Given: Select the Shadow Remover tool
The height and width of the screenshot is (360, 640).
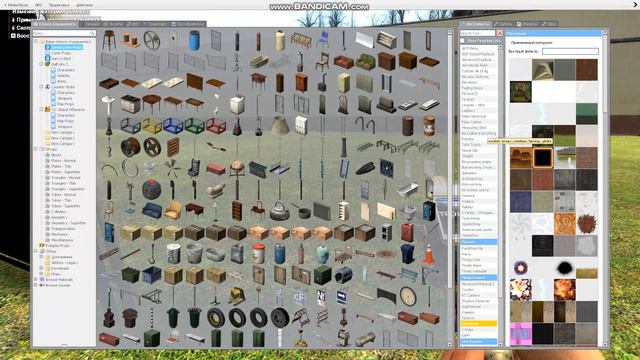Looking at the screenshot, I should pos(479,301).
